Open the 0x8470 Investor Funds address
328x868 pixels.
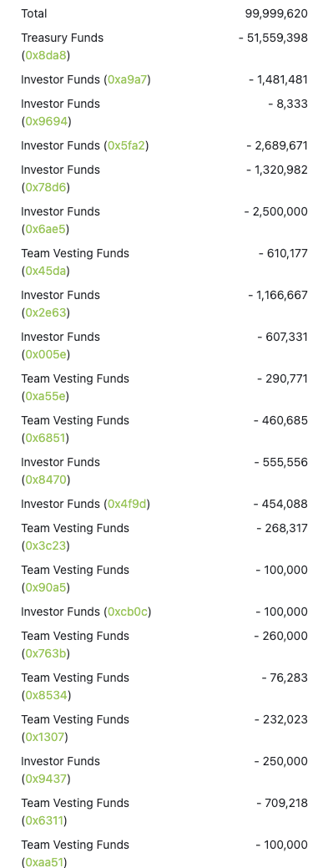(x=46, y=480)
